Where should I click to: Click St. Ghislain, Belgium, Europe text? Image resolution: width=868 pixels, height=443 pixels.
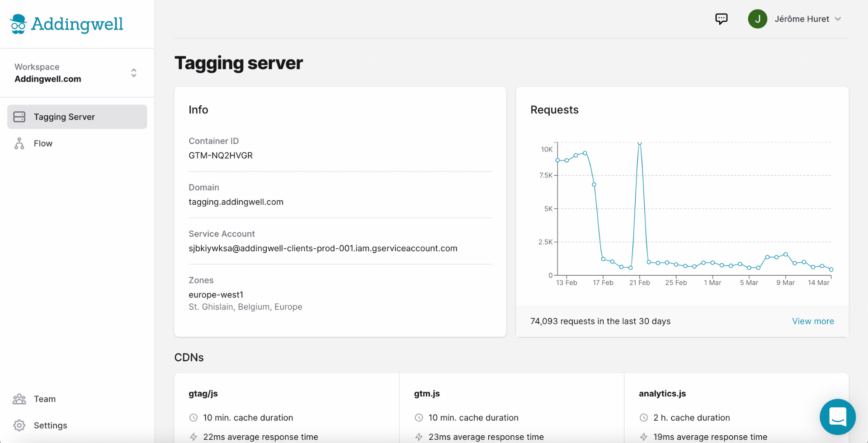245,307
